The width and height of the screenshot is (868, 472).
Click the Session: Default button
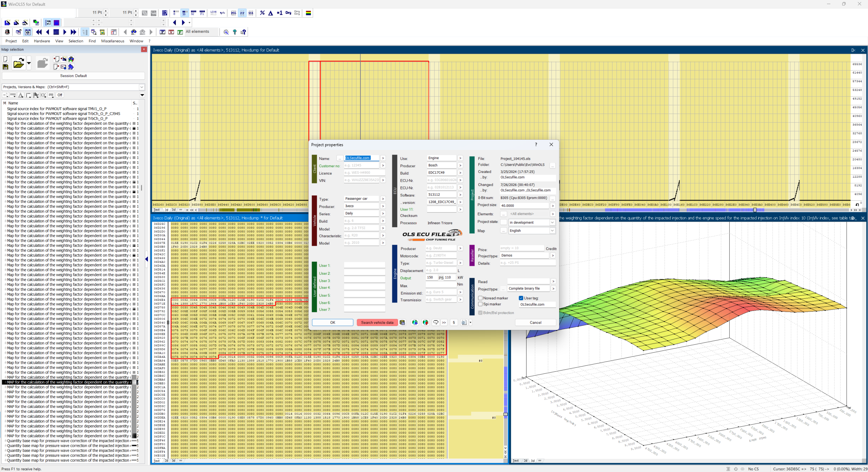pyautogui.click(x=74, y=76)
